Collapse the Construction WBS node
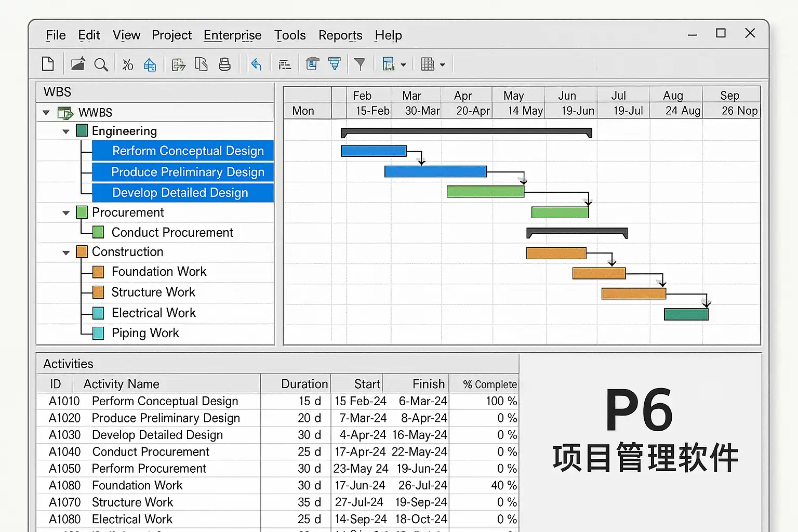 (66, 252)
